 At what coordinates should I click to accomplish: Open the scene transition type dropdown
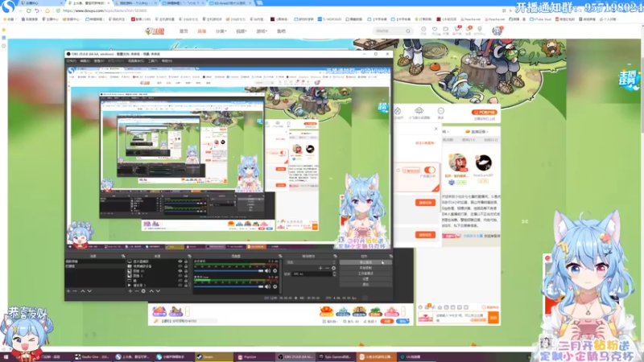pos(311,262)
